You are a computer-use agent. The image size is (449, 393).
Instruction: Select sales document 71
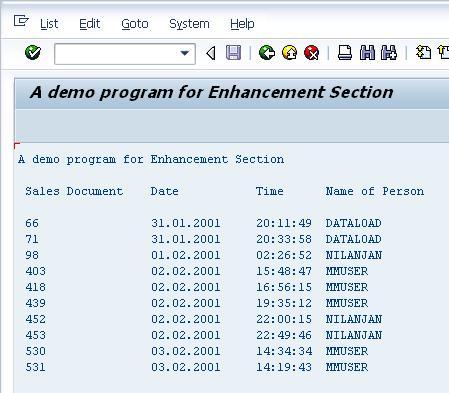(x=32, y=239)
